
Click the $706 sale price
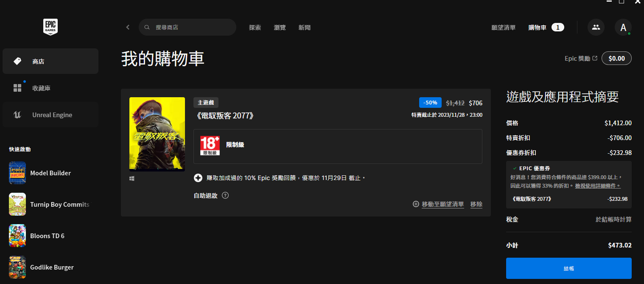point(476,103)
